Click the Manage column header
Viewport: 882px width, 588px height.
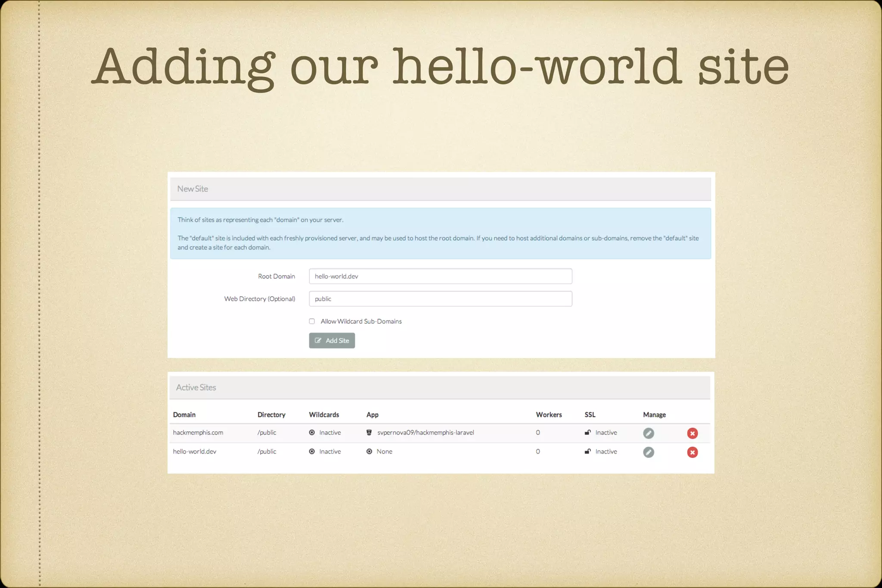tap(654, 414)
